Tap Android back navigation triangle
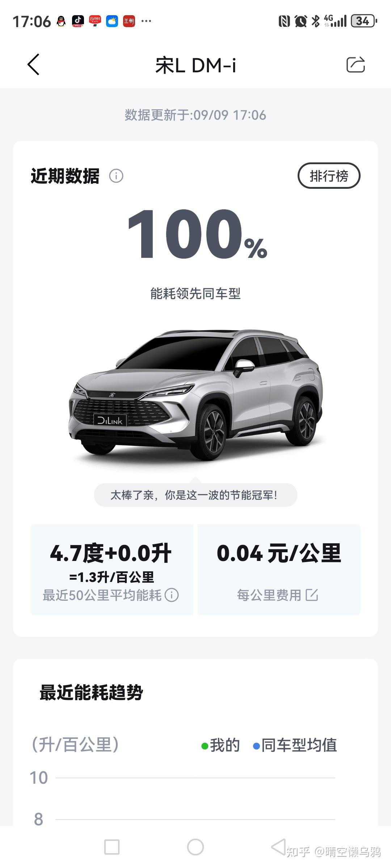Viewport: 391px width, 868px height. pyautogui.click(x=279, y=847)
